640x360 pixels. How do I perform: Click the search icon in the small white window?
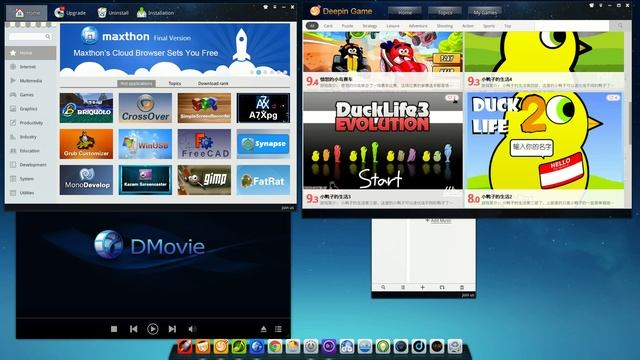383,287
